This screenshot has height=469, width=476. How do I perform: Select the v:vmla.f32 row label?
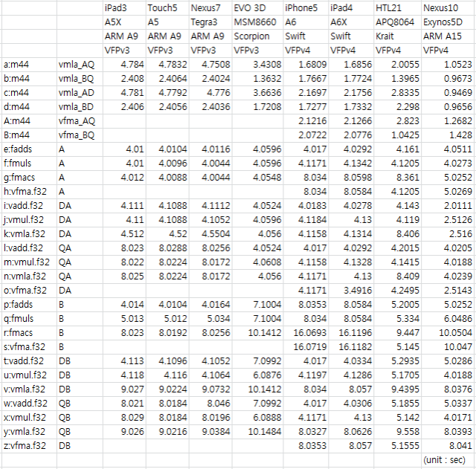click(29, 389)
